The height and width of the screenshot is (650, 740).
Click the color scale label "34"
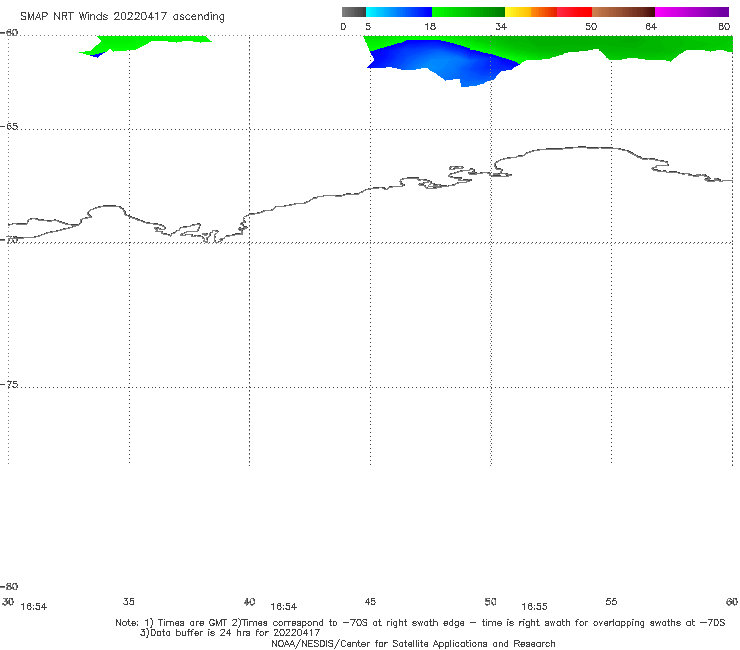coord(501,27)
